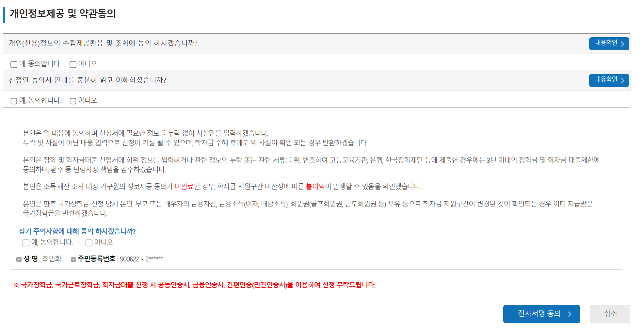Click the square icon before 주민등록번호 label
The height and width of the screenshot is (333, 644).
click(73, 259)
